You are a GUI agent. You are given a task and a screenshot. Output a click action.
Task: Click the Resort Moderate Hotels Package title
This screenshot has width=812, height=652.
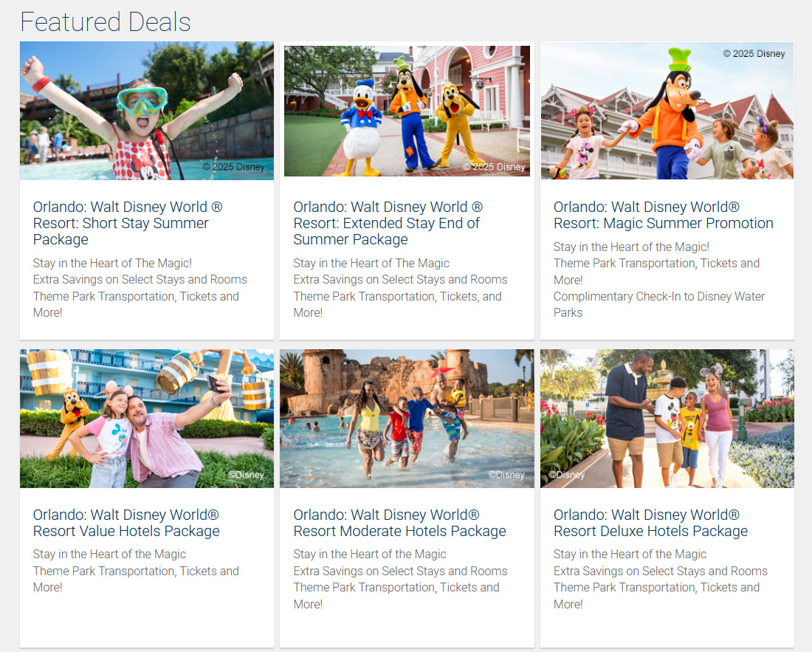[x=400, y=523]
